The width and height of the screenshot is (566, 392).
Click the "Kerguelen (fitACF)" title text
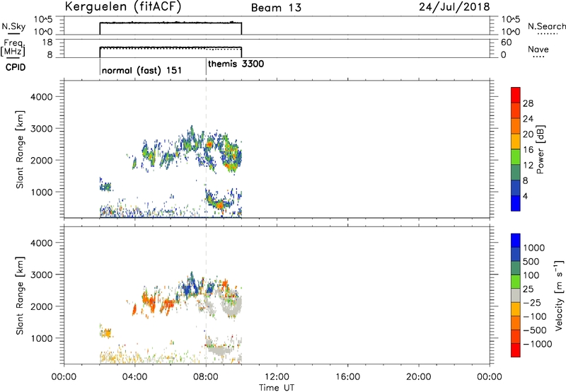(123, 7)
